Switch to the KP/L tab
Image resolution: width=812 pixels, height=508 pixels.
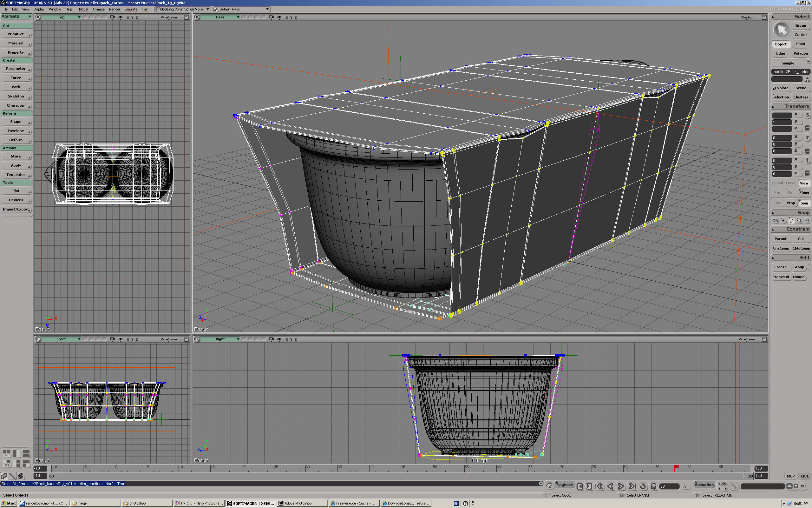pyautogui.click(x=804, y=476)
